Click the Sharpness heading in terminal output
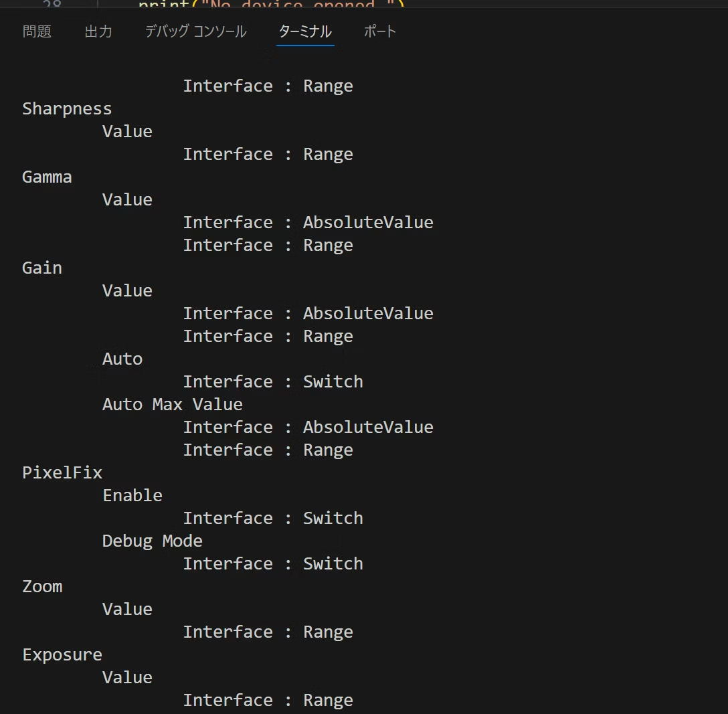The height and width of the screenshot is (714, 728). (67, 108)
